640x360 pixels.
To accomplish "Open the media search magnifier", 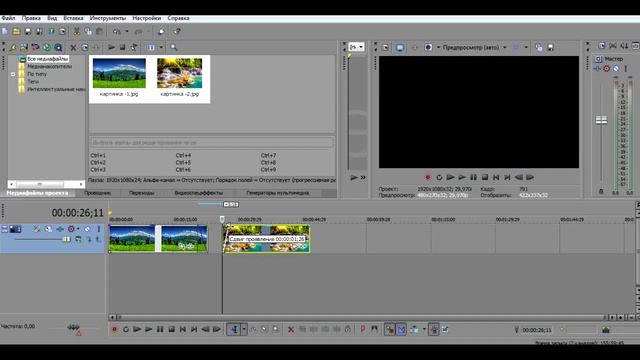I will pyautogui.click(x=174, y=47).
